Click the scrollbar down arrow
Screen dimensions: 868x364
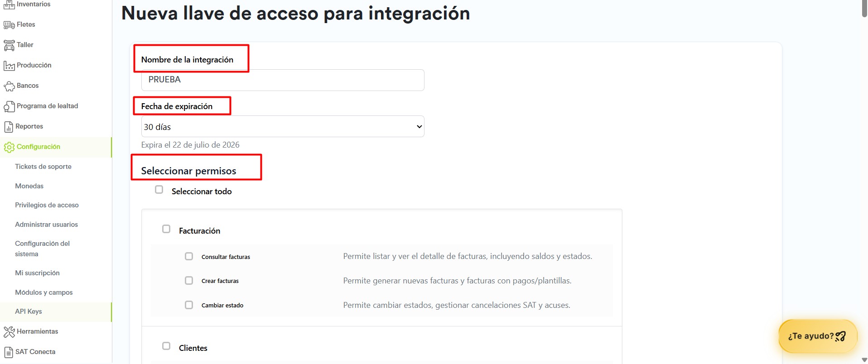point(864,360)
